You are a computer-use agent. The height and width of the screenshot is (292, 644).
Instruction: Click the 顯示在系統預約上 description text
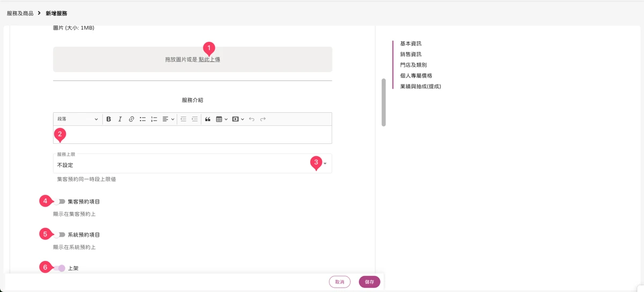75,247
